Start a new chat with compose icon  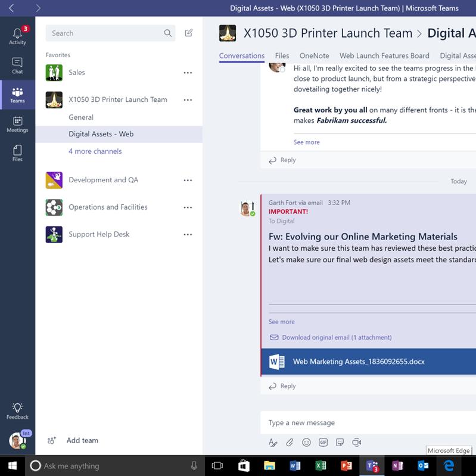pos(188,33)
